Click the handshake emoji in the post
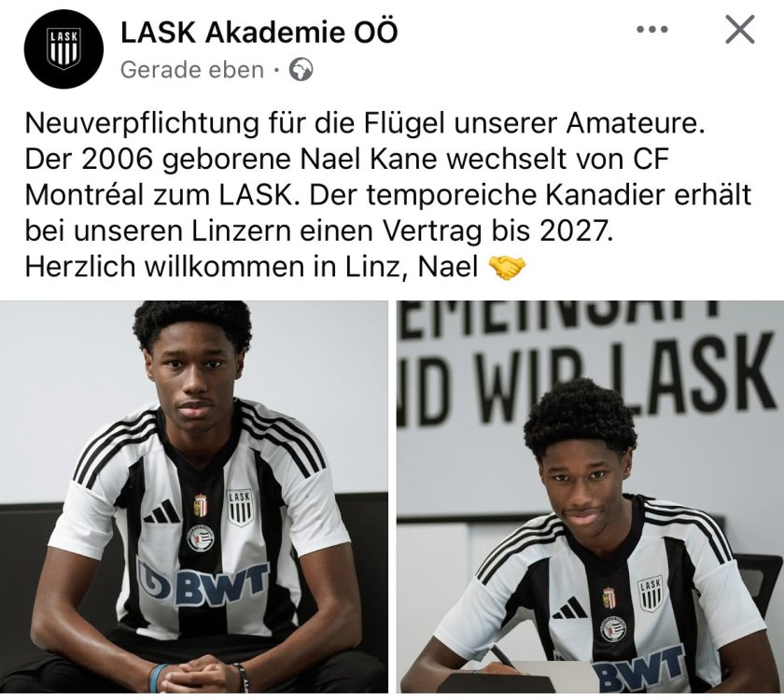 coord(506,267)
